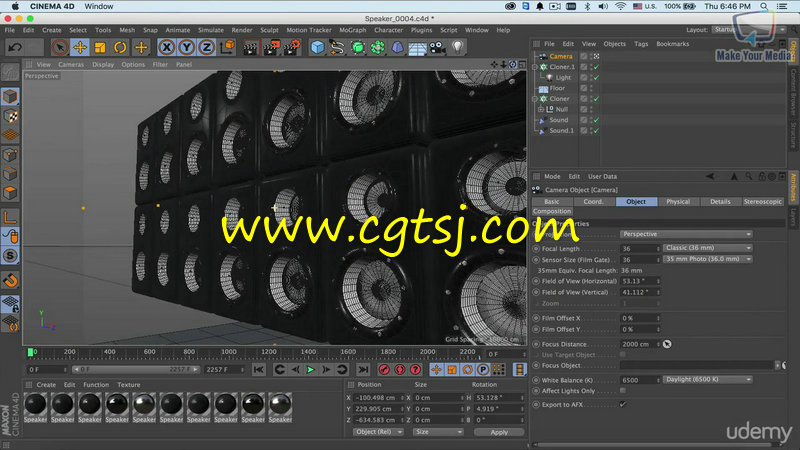Screen dimensions: 800x450
Task: Switch to Coord. tab
Action: 593,202
